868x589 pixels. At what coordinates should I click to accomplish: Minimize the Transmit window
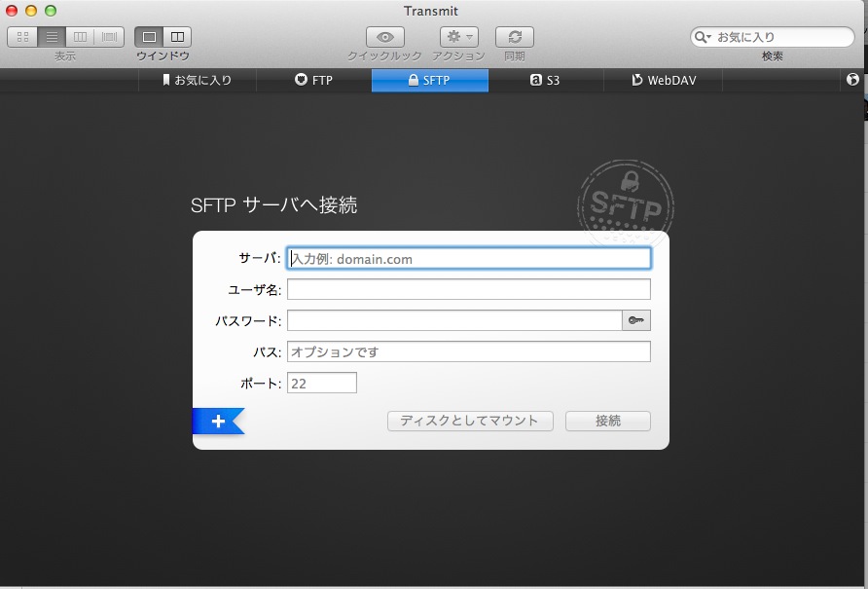click(x=31, y=11)
